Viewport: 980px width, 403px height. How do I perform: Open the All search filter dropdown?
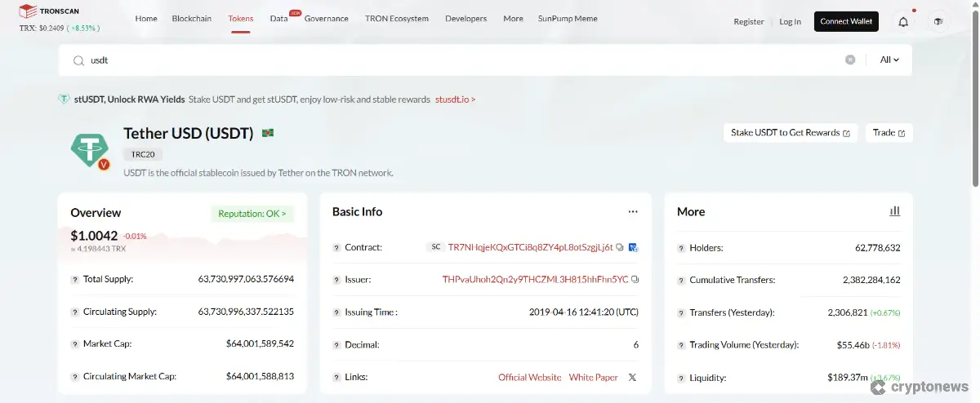click(889, 60)
